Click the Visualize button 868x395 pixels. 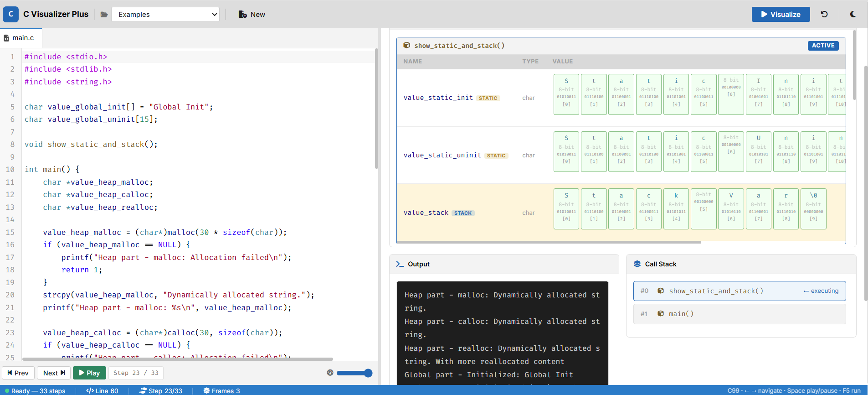pos(781,15)
